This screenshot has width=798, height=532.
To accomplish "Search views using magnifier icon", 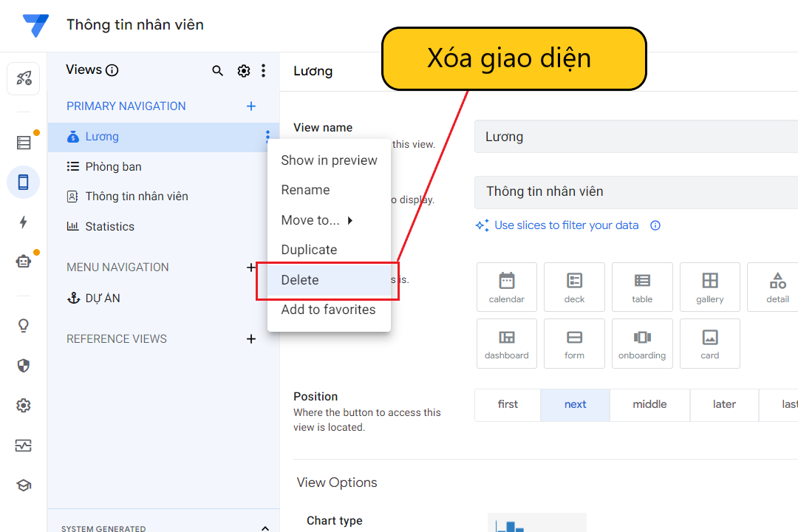I will point(217,70).
